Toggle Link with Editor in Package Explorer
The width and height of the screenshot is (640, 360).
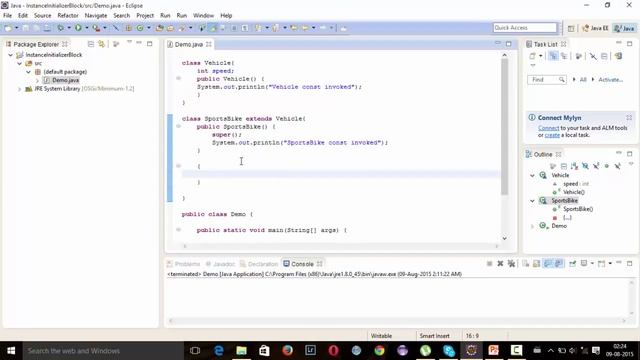pyautogui.click(x=101, y=44)
